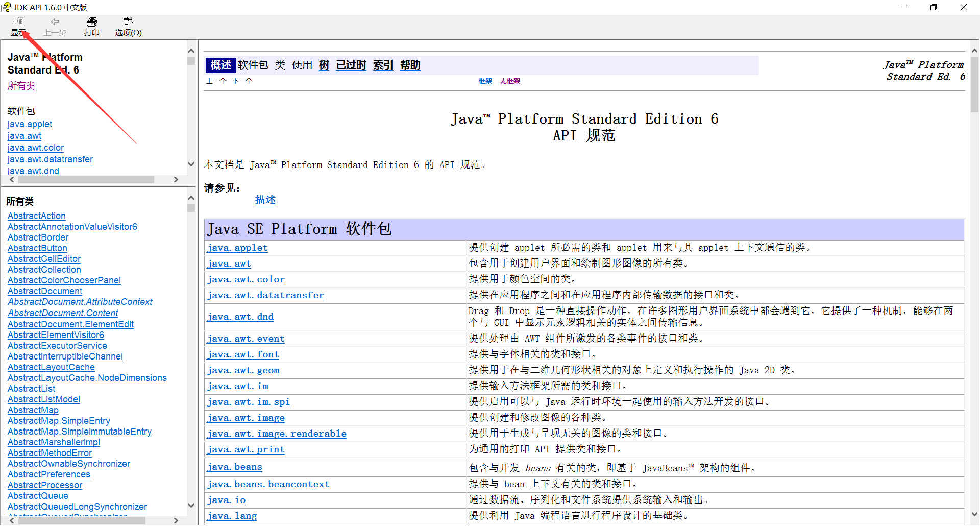Image resolution: width=980 pixels, height=526 pixels.
Task: Open AbstractAction class link
Action: (37, 216)
